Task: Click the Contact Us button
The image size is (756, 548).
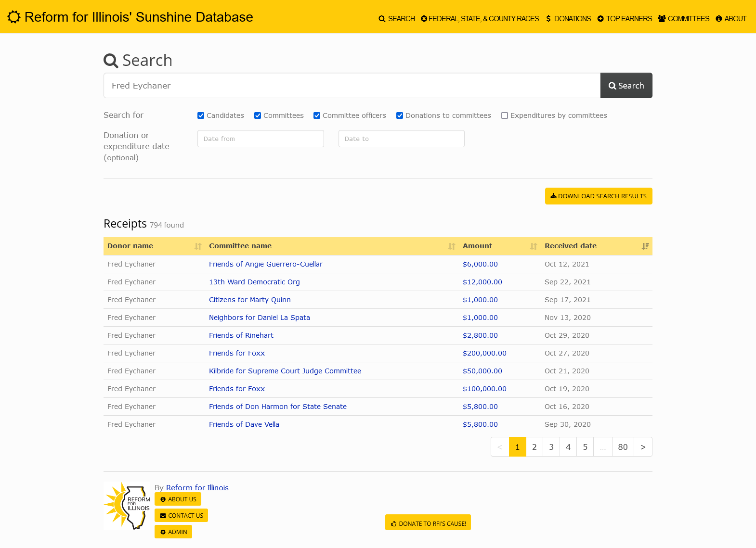Action: (182, 516)
